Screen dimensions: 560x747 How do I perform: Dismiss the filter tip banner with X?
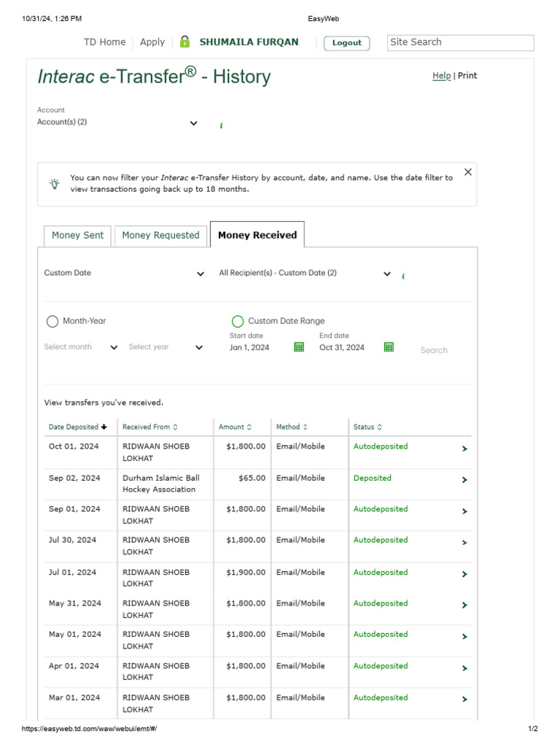coord(467,172)
